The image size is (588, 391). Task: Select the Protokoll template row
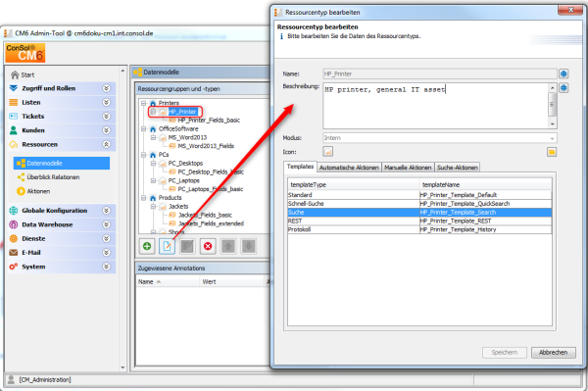[420, 229]
